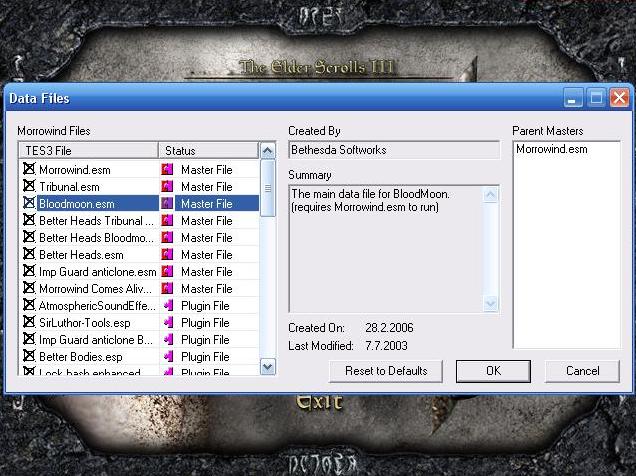Click the Cancel button
Viewport: 636px width, 476px height.
[x=582, y=371]
